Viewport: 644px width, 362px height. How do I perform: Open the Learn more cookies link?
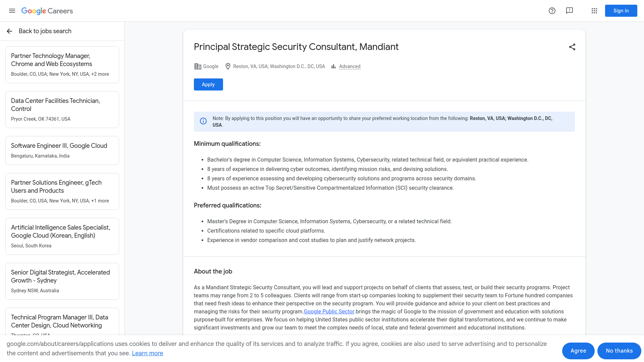(148, 353)
